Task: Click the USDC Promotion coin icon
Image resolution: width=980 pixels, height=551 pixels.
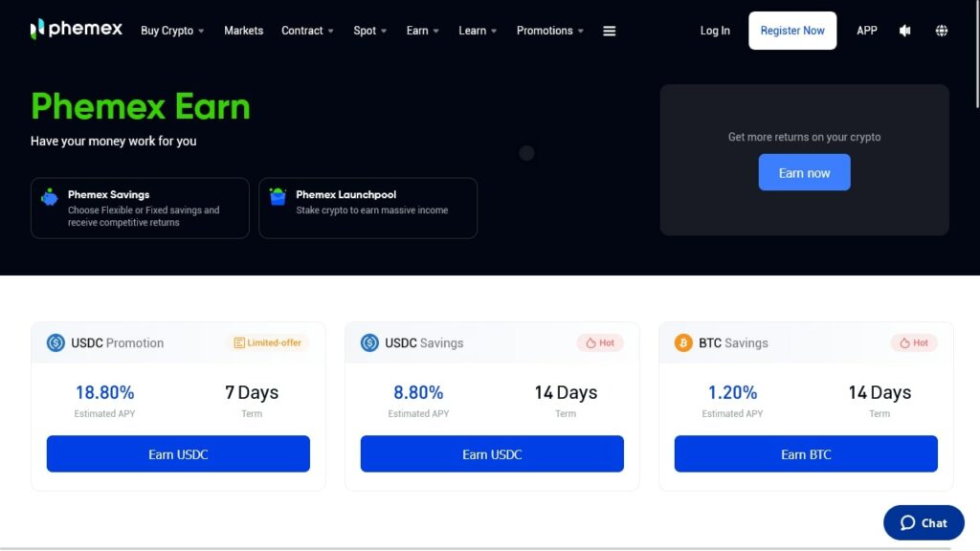Action: point(56,342)
